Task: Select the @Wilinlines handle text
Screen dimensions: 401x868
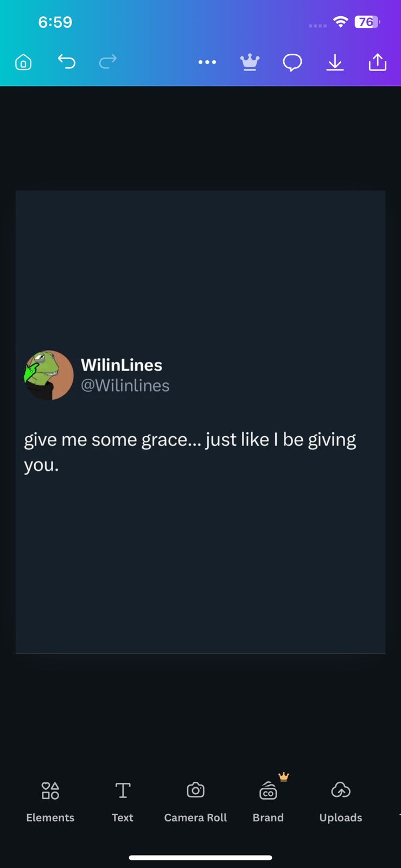Action: point(125,386)
